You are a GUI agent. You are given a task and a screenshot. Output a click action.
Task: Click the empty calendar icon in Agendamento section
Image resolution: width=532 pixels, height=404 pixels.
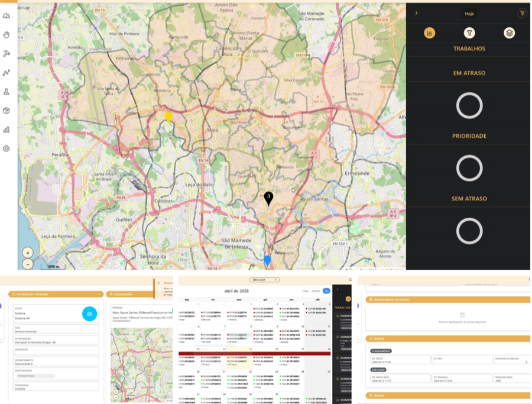[462, 315]
